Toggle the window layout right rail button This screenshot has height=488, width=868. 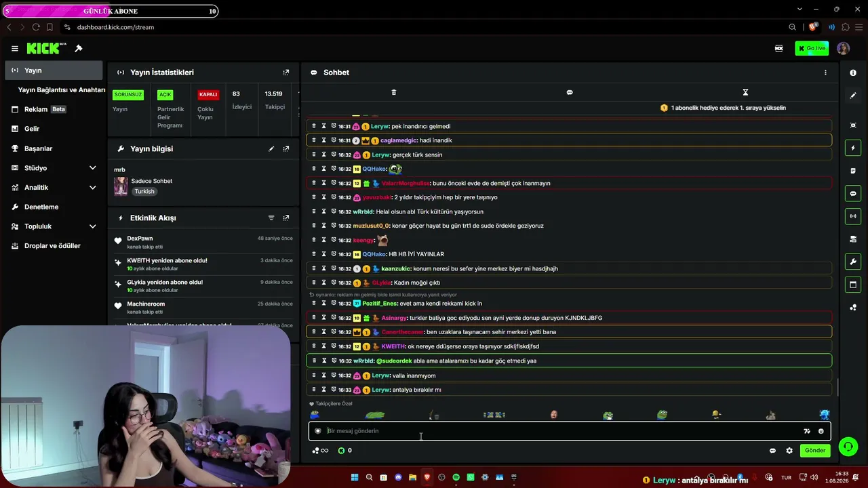click(x=853, y=285)
